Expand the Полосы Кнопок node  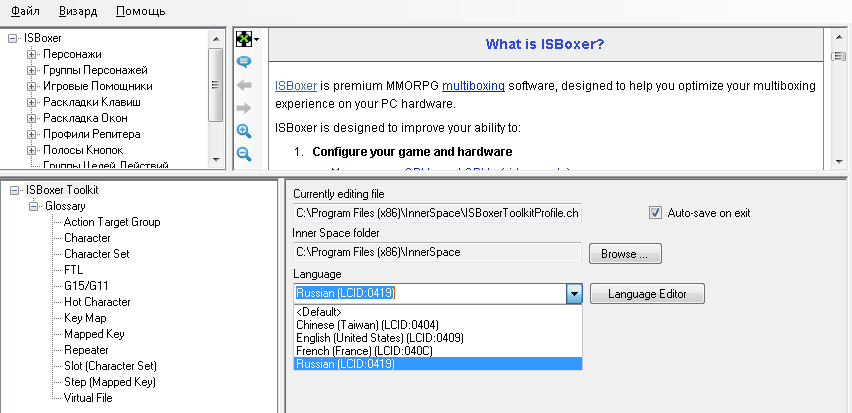32,150
